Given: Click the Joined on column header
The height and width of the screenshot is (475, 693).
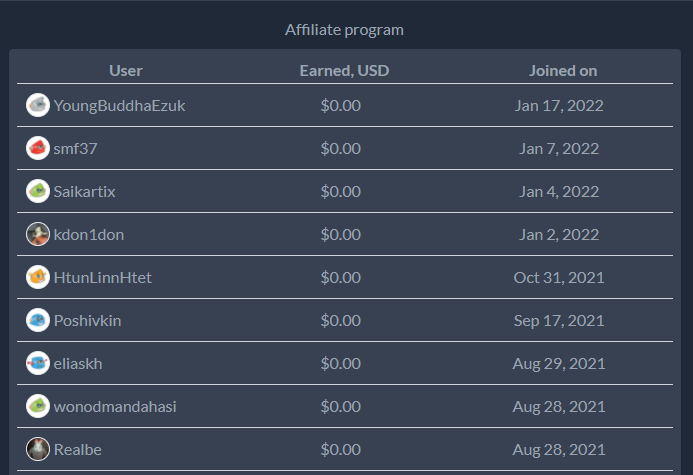Looking at the screenshot, I should pyautogui.click(x=563, y=71).
